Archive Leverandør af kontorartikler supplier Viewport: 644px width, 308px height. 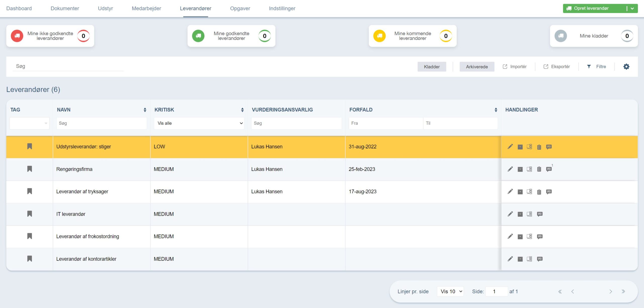point(520,259)
